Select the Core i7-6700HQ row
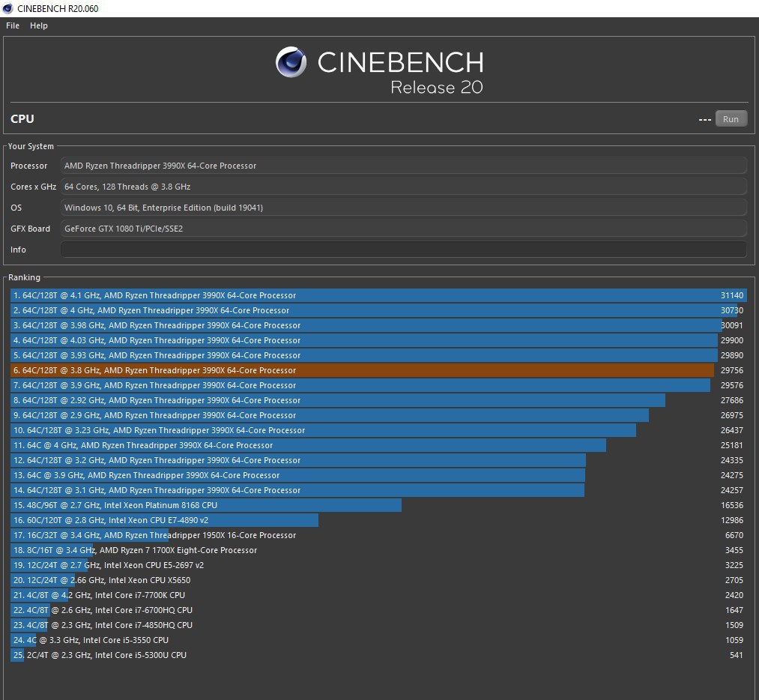This screenshot has width=759, height=700. (378, 611)
